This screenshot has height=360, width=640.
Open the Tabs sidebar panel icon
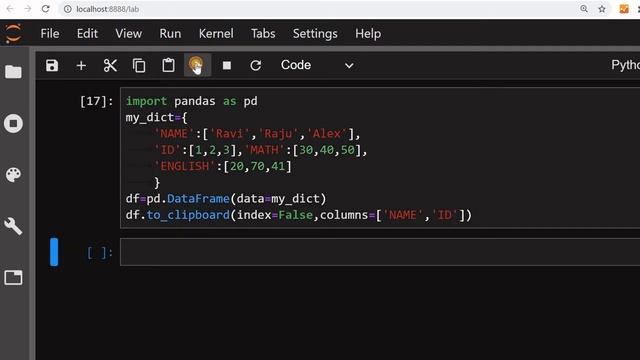click(x=13, y=278)
